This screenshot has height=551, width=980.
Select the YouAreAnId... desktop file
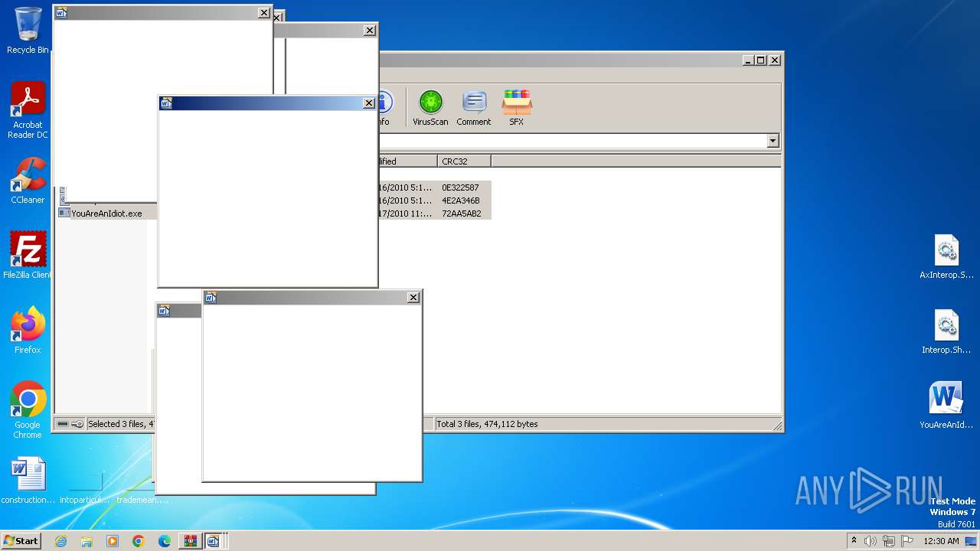946,406
